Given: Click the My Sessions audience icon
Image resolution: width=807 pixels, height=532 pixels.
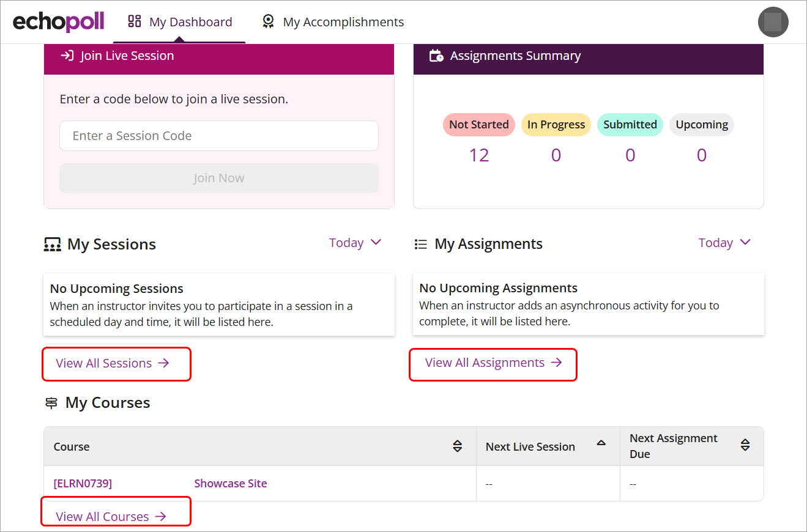Looking at the screenshot, I should click(x=52, y=243).
